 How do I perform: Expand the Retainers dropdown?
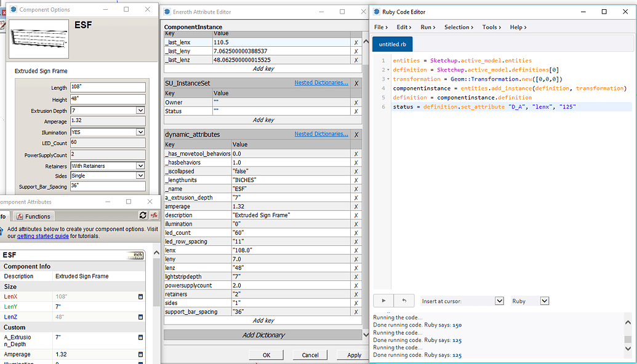[140, 166]
